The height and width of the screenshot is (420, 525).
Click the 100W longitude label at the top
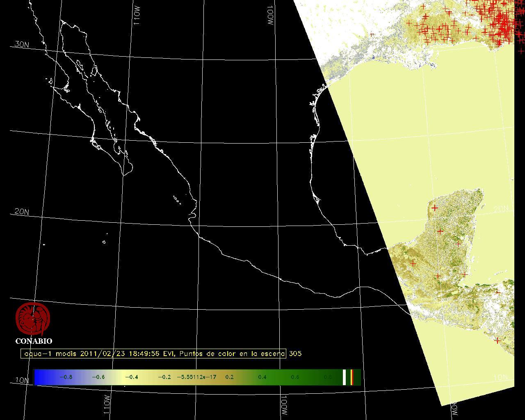pos(269,16)
